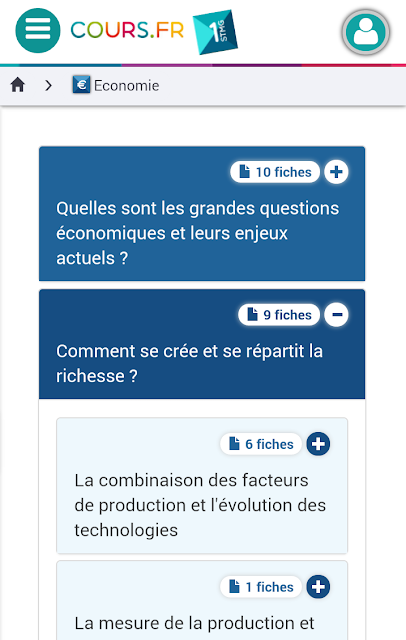The image size is (406, 640).
Task: Open the user profile icon
Action: (366, 32)
